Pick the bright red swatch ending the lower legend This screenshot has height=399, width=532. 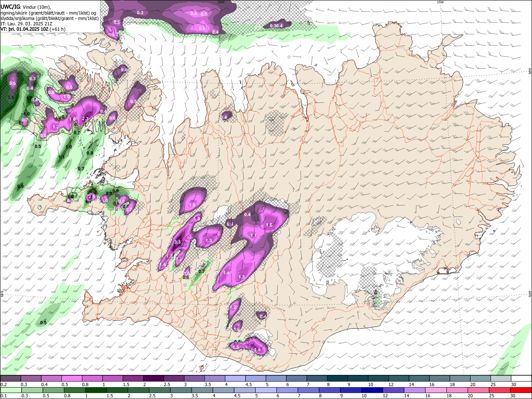point(521,390)
